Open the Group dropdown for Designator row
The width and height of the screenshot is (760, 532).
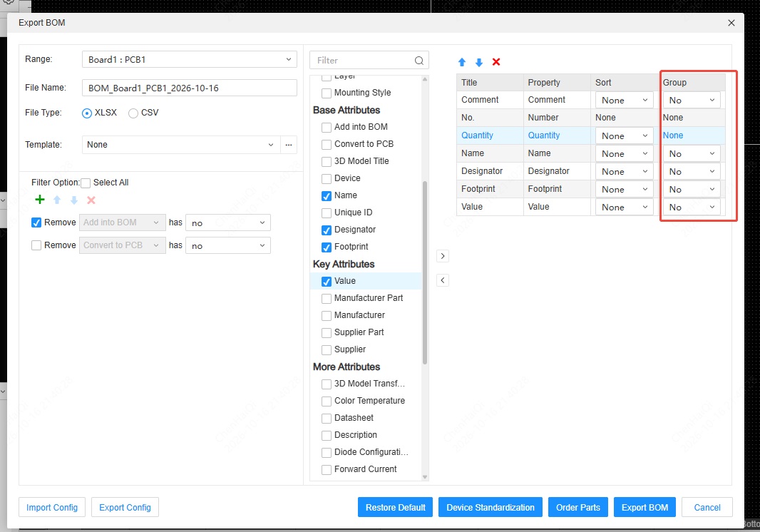click(692, 172)
